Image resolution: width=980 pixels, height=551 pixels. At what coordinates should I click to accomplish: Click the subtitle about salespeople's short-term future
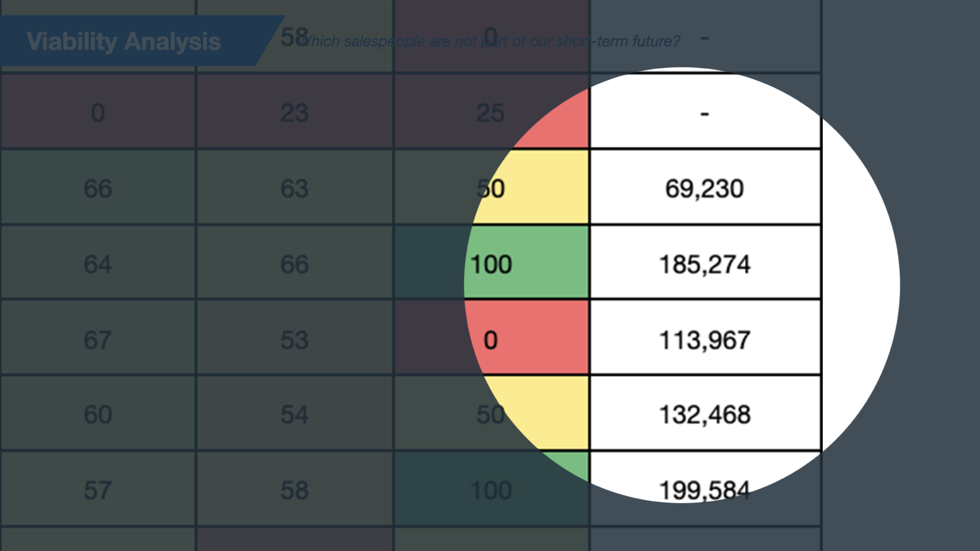(488, 41)
